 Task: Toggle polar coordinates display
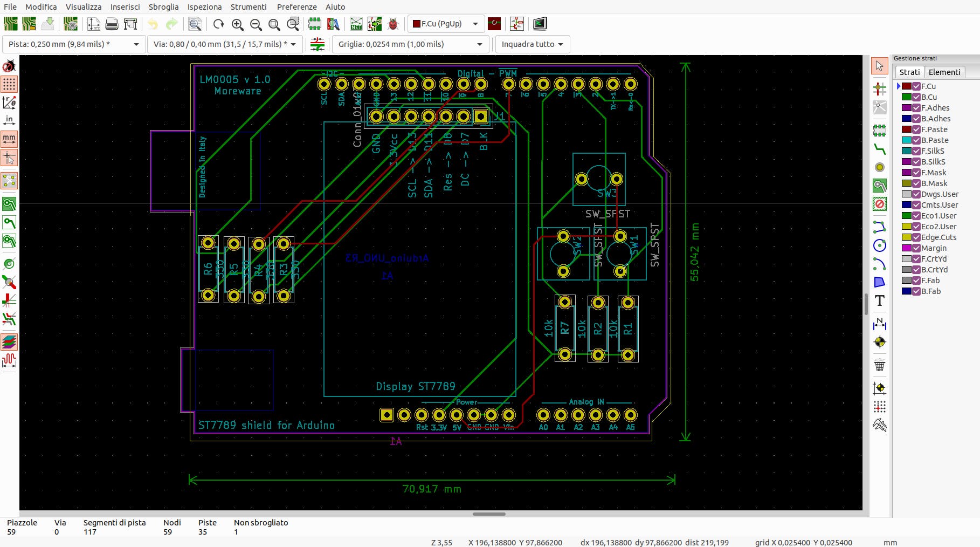(9, 102)
